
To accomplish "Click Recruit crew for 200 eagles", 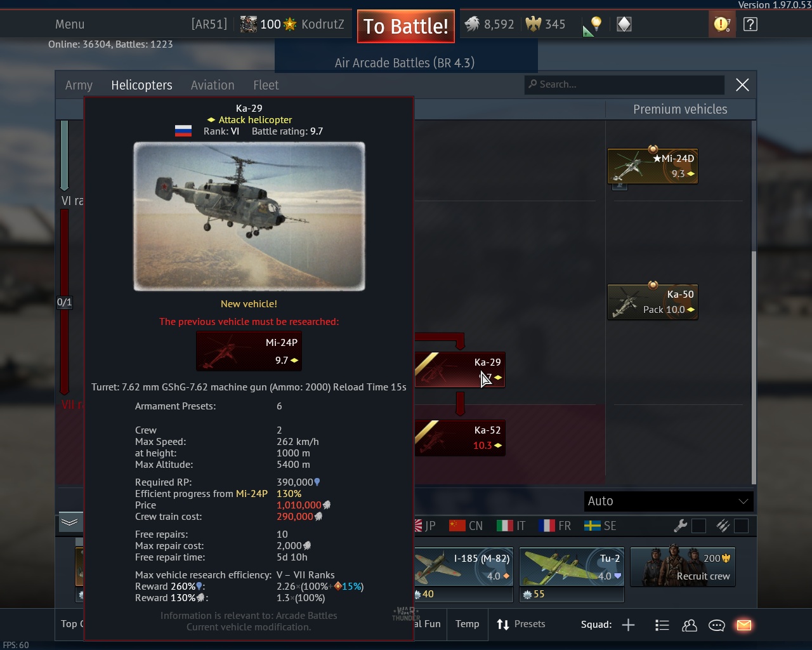I will point(683,566).
